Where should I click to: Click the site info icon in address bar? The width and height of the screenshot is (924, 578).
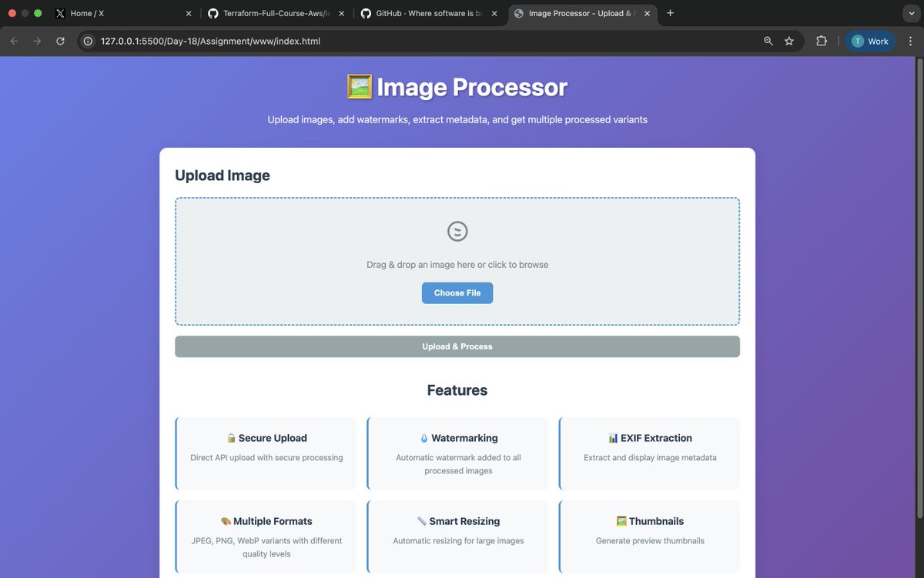(x=88, y=41)
